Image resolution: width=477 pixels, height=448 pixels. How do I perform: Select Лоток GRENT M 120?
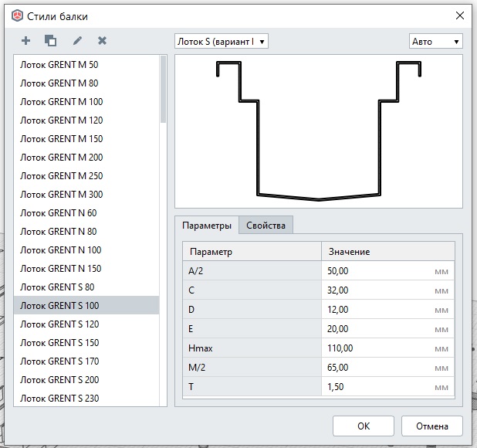[x=86, y=120]
